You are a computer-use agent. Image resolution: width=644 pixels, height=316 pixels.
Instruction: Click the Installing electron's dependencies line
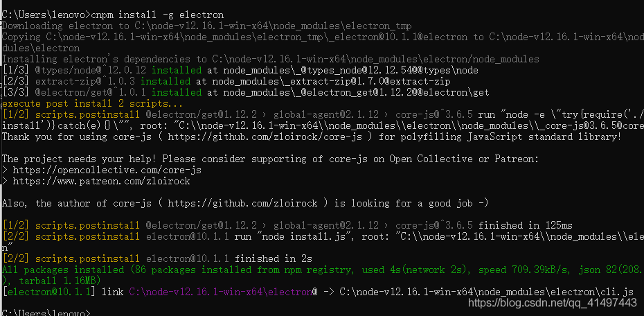tap(270, 59)
